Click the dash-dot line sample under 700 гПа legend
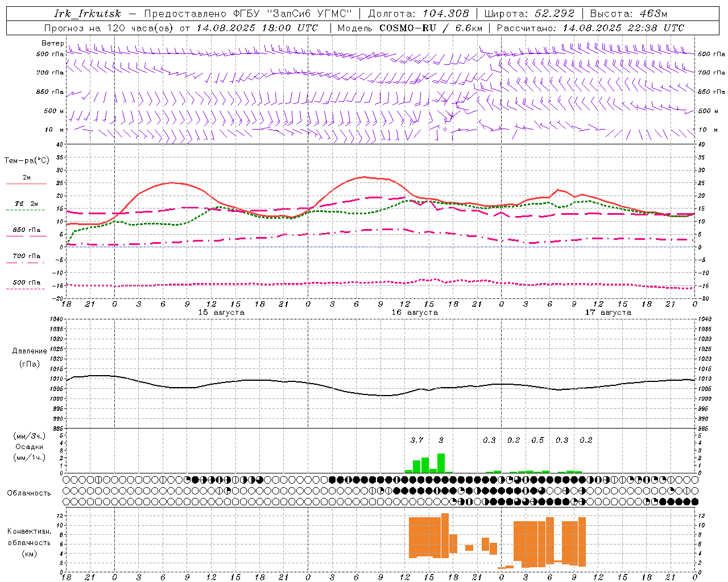Screen dimensions: 728x582 pos(26,263)
